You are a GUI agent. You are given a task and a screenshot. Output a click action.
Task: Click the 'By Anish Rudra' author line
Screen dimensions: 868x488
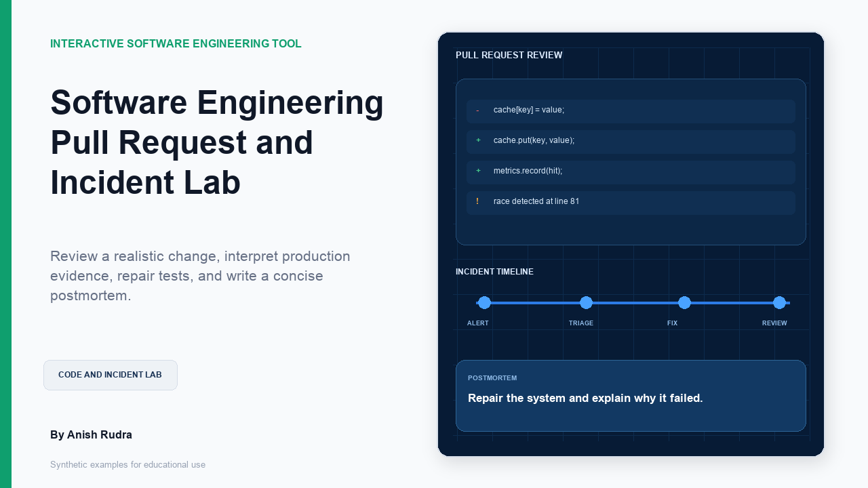tap(91, 434)
